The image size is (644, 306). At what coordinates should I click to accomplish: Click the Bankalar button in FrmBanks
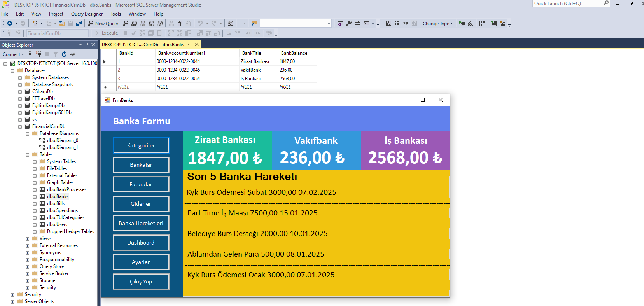pyautogui.click(x=141, y=165)
